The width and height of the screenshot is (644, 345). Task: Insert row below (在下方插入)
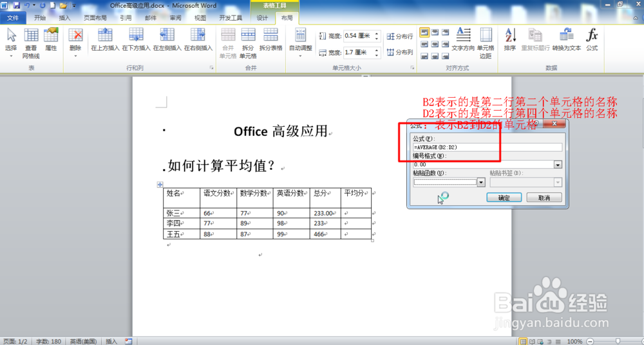(x=136, y=39)
